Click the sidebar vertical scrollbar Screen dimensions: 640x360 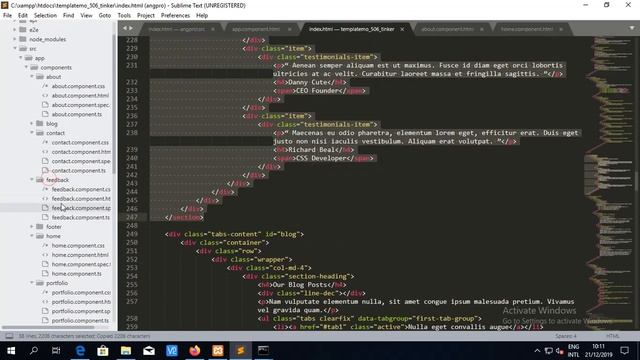[114, 104]
